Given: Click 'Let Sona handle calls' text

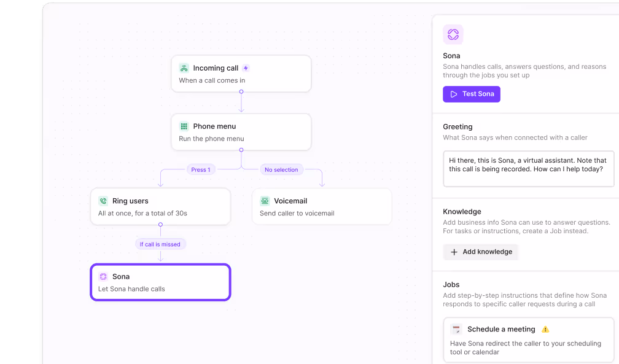Looking at the screenshot, I should tap(131, 289).
